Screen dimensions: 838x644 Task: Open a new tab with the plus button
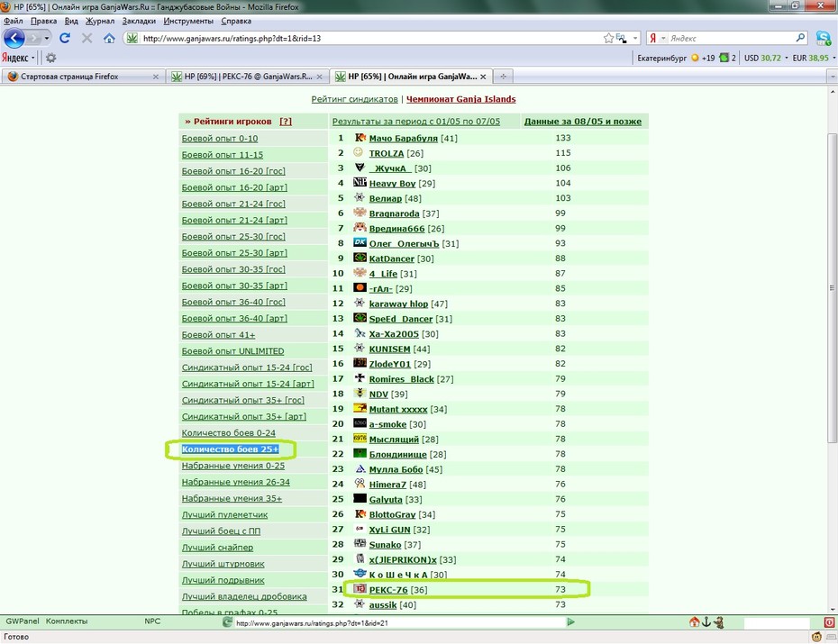point(503,77)
